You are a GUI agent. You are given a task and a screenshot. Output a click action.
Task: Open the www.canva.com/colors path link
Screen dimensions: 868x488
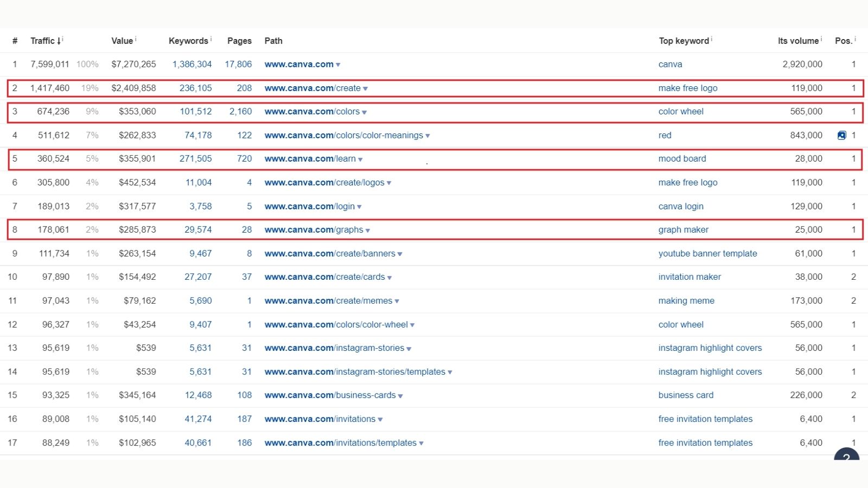312,111
